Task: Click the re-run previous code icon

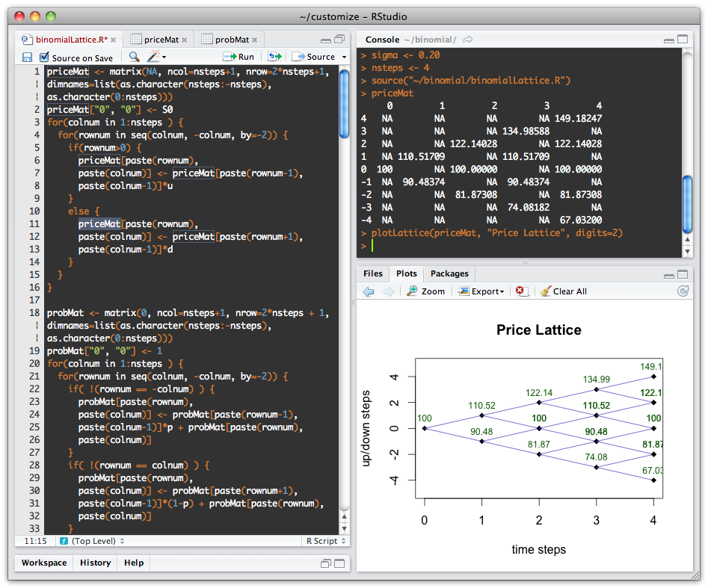Action: point(274,57)
